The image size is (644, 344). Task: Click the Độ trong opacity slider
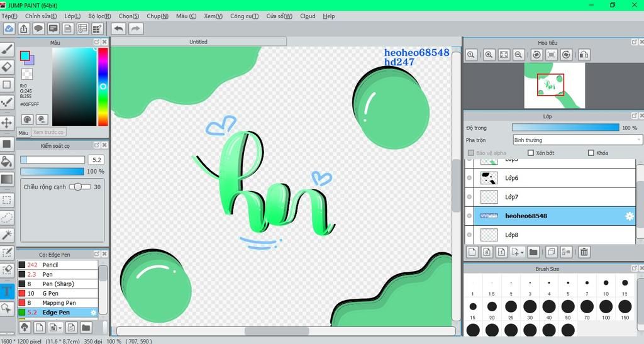(x=565, y=128)
